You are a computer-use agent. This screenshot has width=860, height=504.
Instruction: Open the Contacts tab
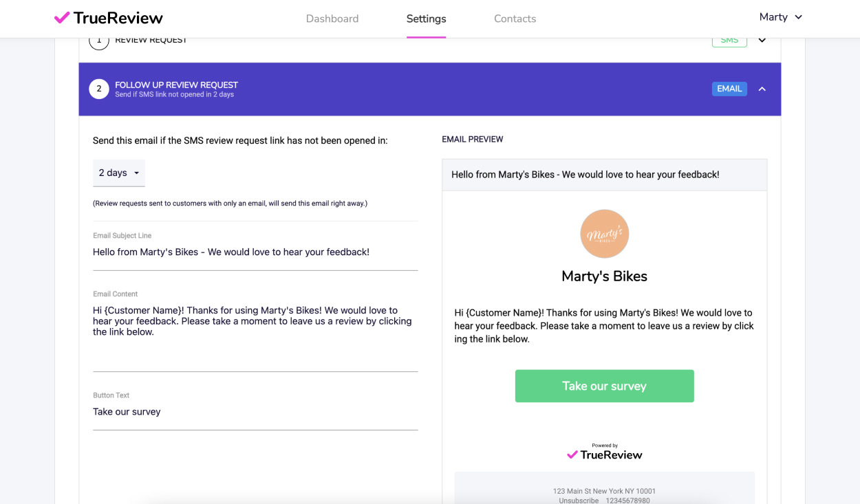(x=515, y=19)
